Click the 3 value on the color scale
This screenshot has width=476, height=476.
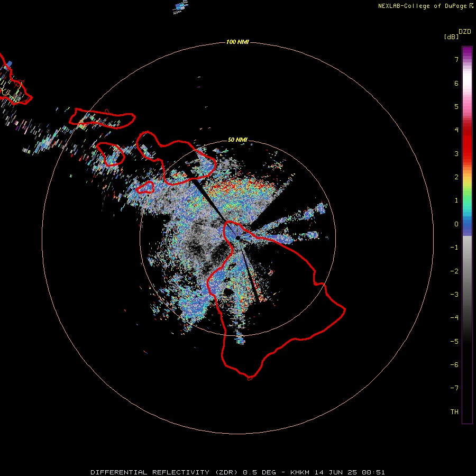click(456, 153)
